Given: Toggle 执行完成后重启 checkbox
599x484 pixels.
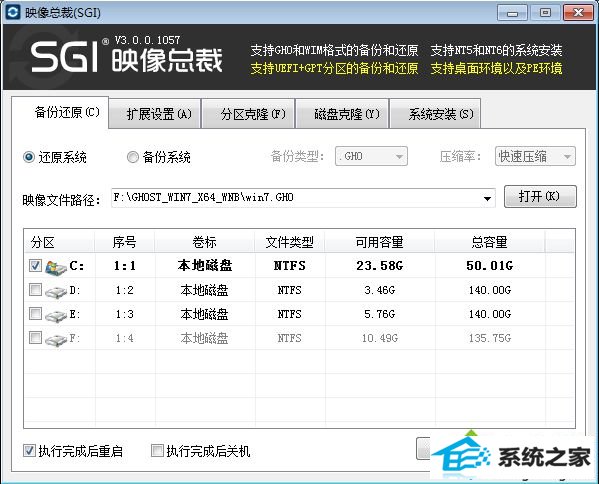Looking at the screenshot, I should (x=29, y=451).
